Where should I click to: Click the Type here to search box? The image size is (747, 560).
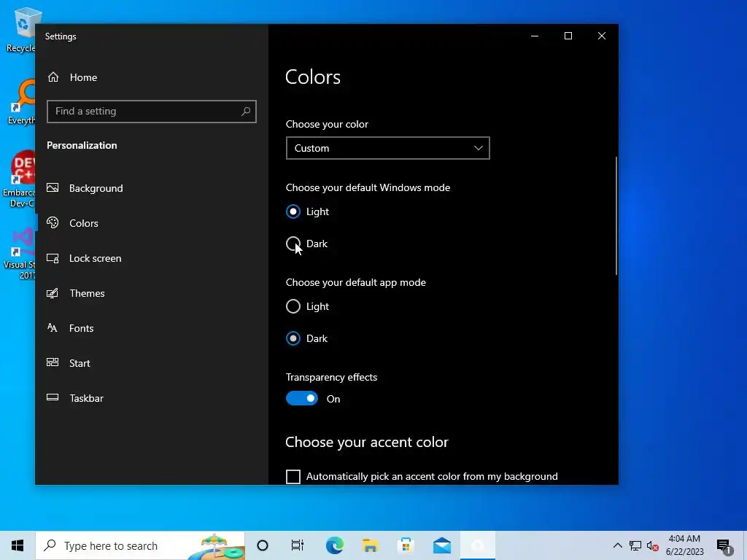pyautogui.click(x=141, y=545)
